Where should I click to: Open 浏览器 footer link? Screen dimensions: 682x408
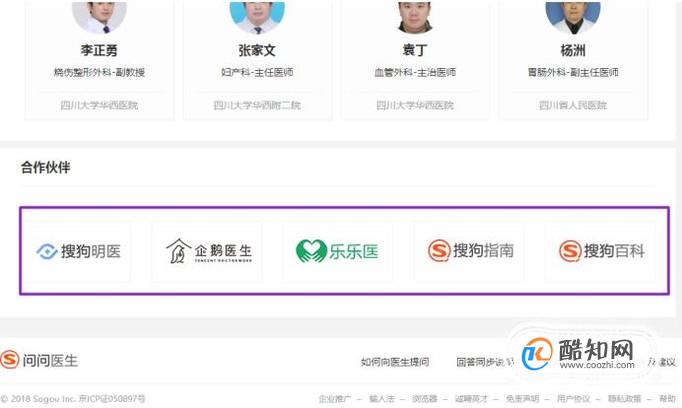pyautogui.click(x=425, y=398)
